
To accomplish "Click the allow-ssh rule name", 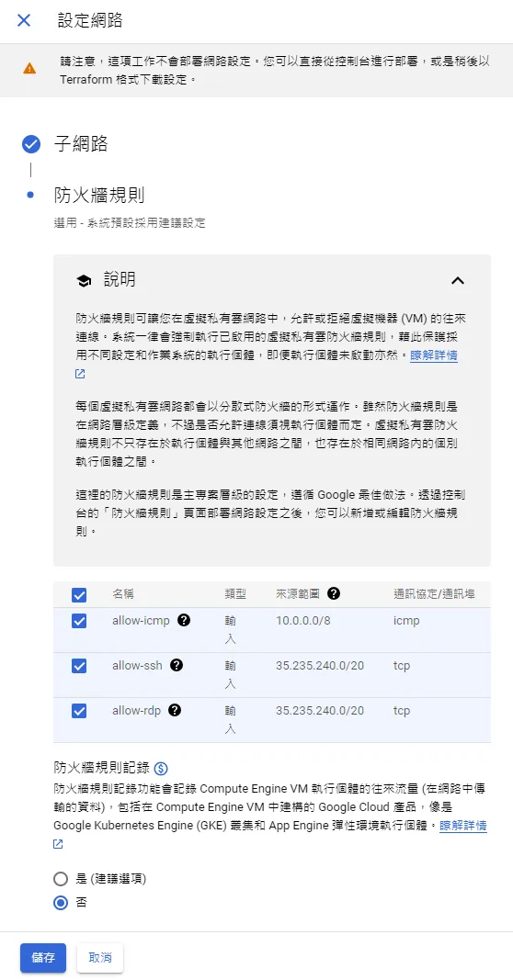I will (x=138, y=666).
